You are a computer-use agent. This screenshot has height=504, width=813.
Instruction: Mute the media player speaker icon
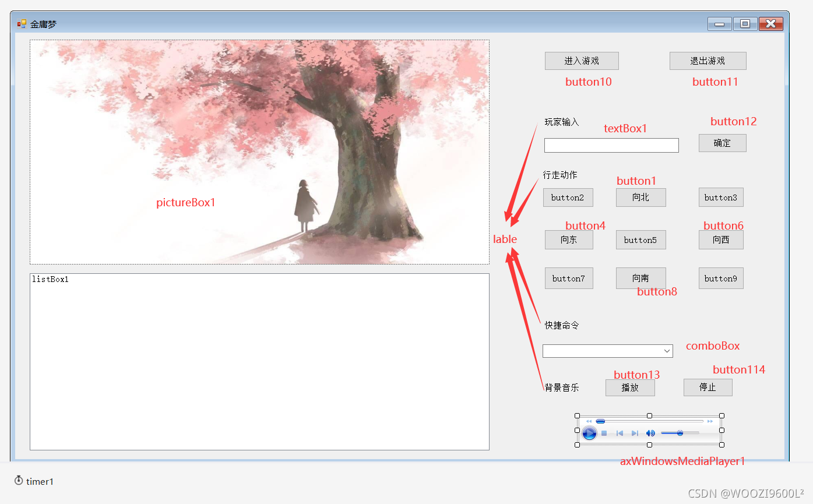[x=650, y=433]
